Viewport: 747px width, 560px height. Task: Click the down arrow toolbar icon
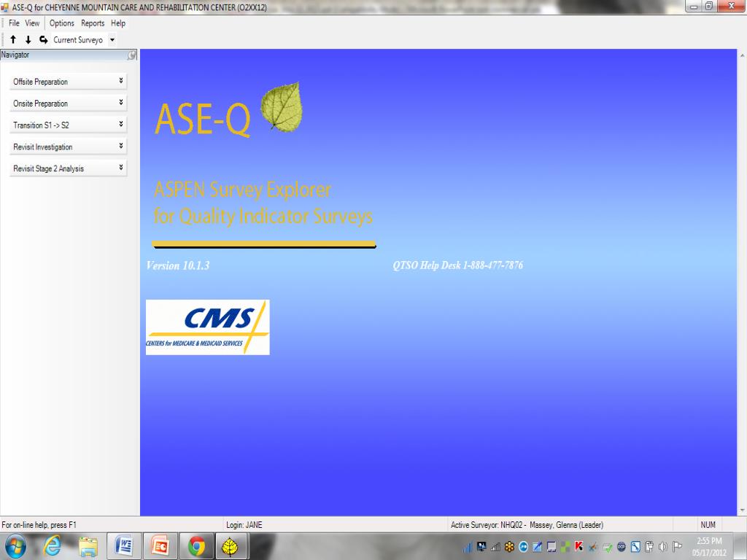28,39
